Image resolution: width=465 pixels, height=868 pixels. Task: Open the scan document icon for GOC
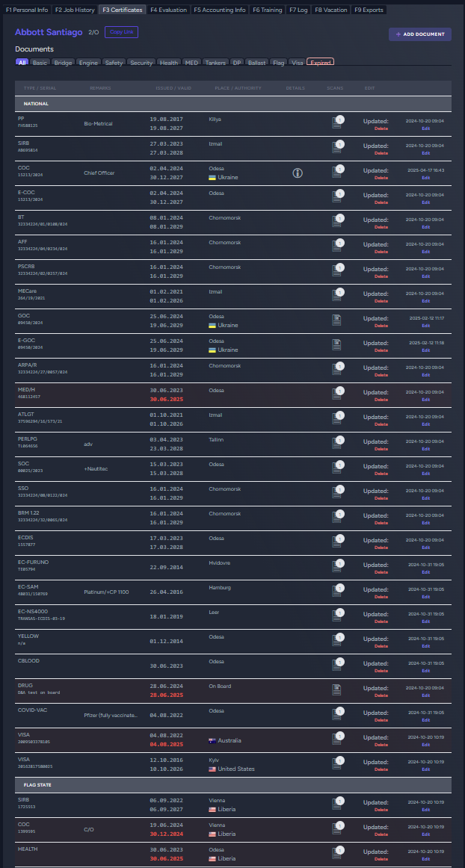coord(336,321)
